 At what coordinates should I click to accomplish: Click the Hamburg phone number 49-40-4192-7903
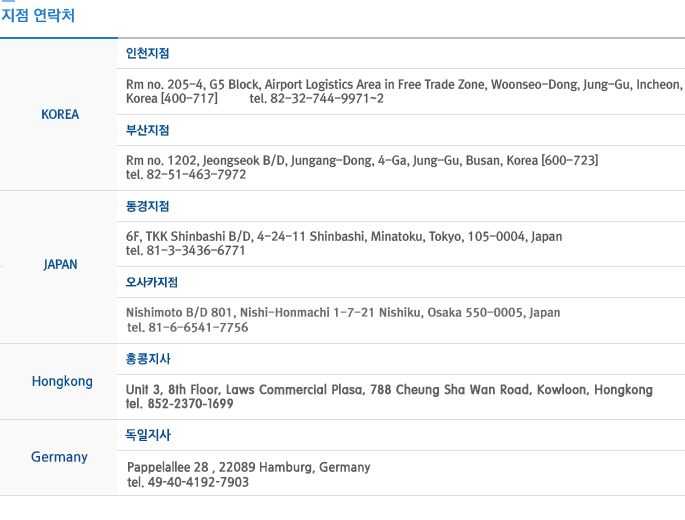pos(188,482)
